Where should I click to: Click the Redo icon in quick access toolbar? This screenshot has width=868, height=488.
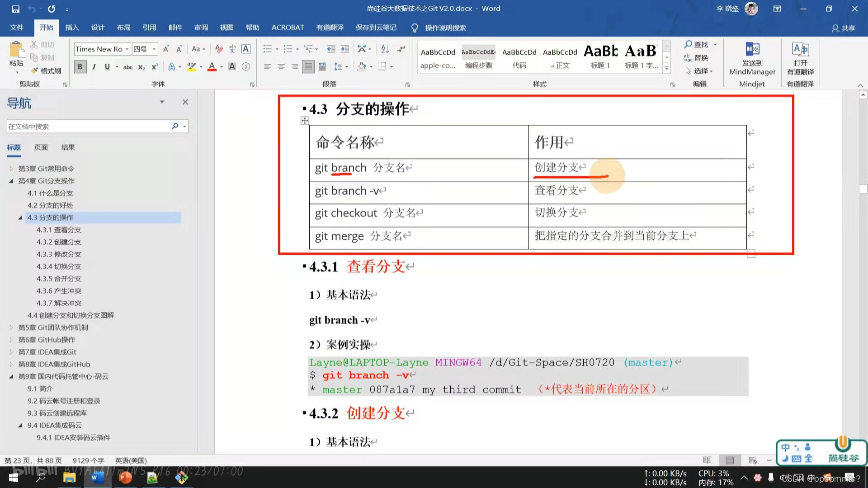(52, 9)
